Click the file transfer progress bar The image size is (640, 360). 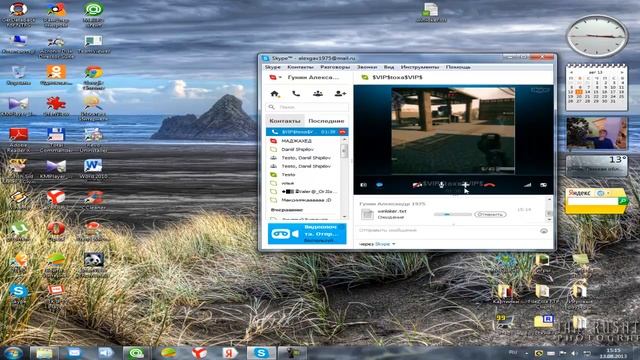[x=452, y=214]
